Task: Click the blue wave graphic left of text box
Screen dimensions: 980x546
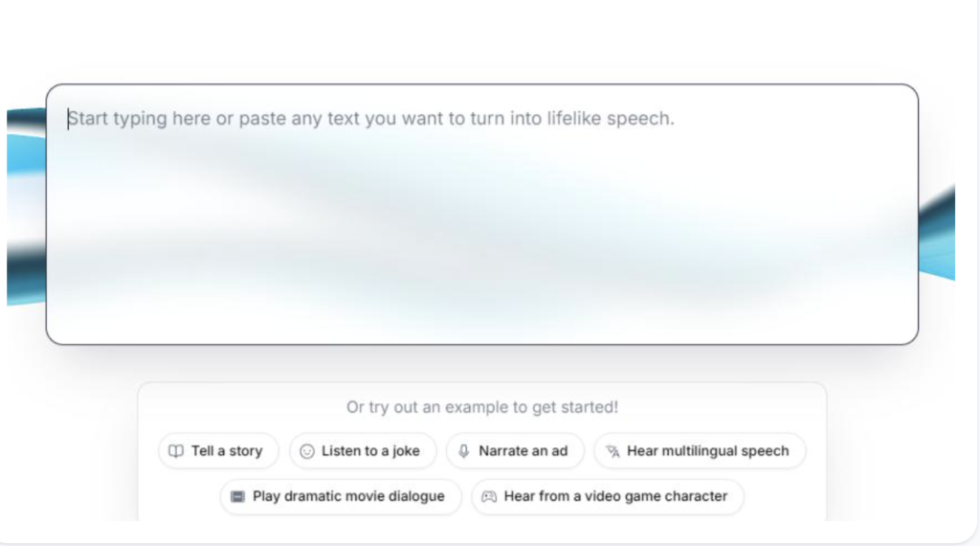Action: pos(26,206)
